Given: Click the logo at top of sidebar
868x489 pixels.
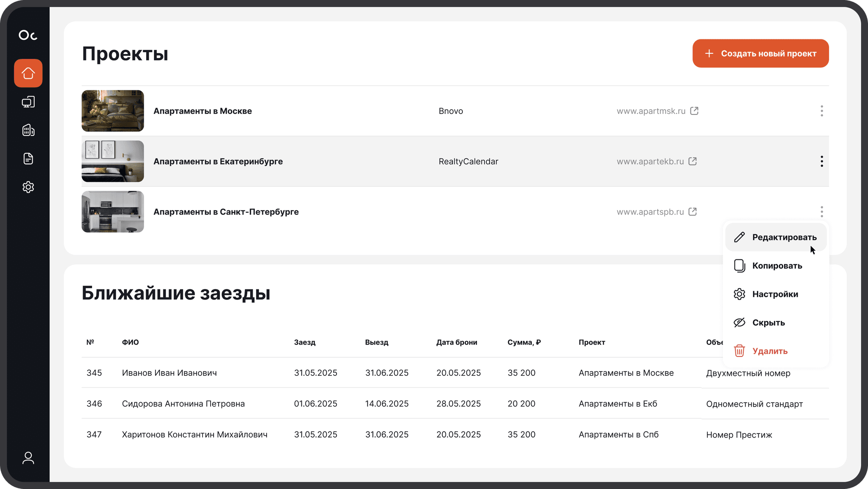Looking at the screenshot, I should point(28,35).
